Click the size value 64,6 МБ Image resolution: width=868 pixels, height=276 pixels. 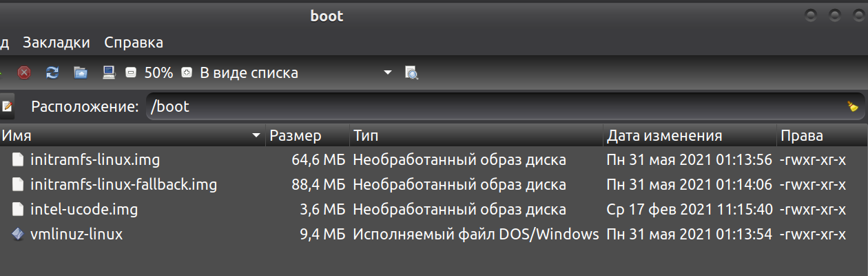click(318, 160)
